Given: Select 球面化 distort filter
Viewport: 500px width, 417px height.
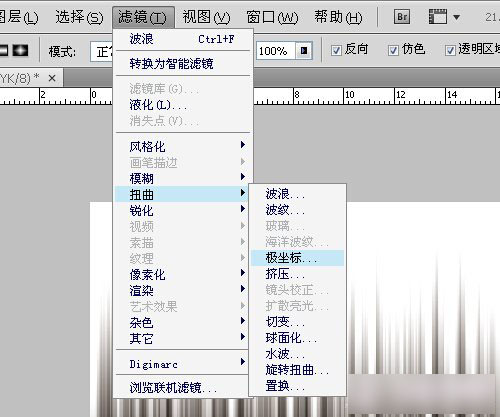Looking at the screenshot, I should (297, 338).
